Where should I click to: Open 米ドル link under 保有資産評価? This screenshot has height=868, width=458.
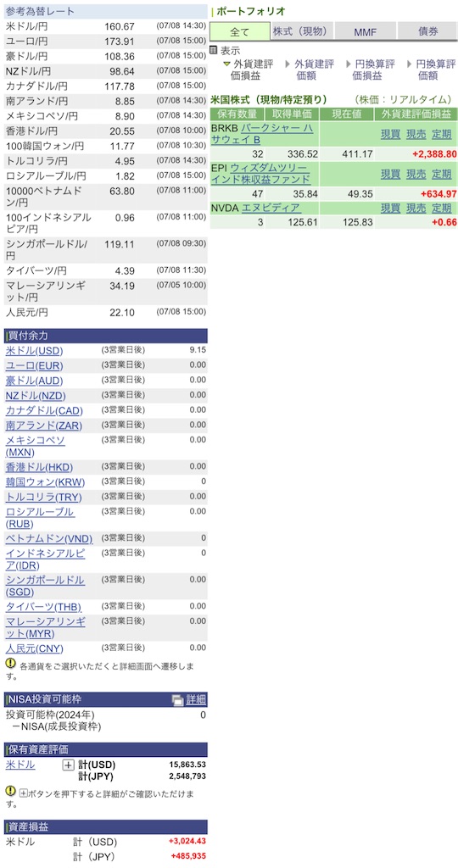20,765
